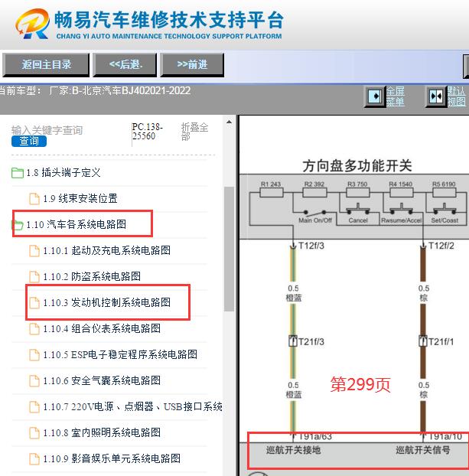Open the 全屏菜单 full-screen menu link
The height and width of the screenshot is (476, 469).
coord(396,96)
